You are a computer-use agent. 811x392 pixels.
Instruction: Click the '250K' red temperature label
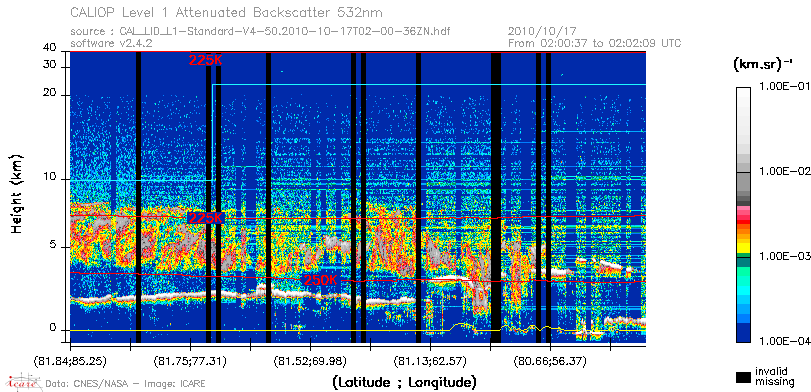point(320,280)
